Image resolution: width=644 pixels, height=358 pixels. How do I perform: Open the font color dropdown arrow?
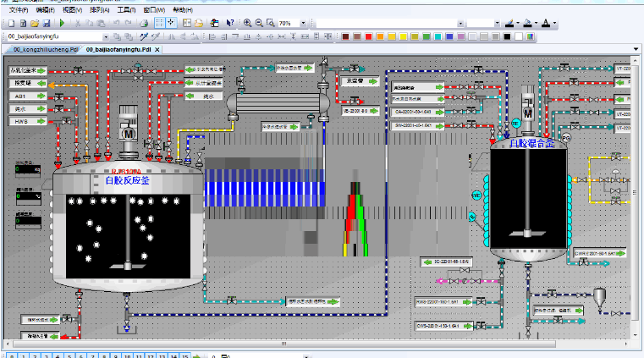554,24
